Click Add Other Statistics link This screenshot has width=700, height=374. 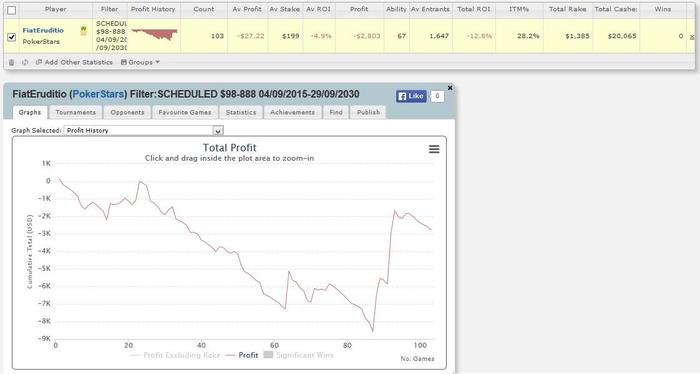(x=75, y=62)
